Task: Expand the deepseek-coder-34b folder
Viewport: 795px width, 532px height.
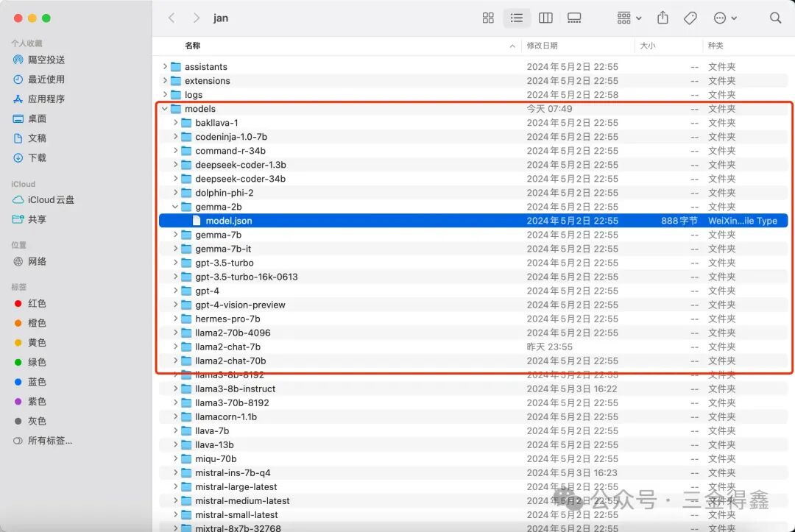Action: tap(175, 179)
